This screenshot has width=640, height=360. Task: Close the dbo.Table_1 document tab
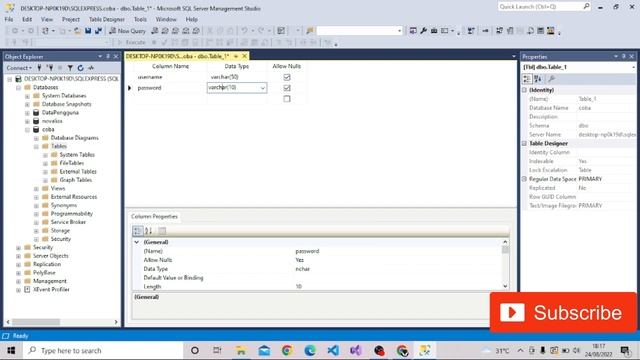point(244,56)
